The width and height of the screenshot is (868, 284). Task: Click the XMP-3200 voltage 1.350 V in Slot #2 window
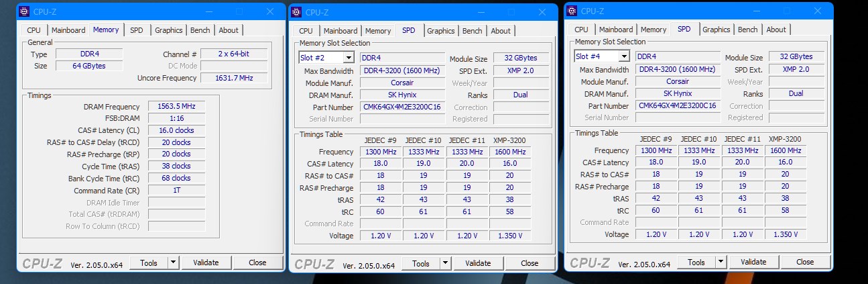coord(510,236)
